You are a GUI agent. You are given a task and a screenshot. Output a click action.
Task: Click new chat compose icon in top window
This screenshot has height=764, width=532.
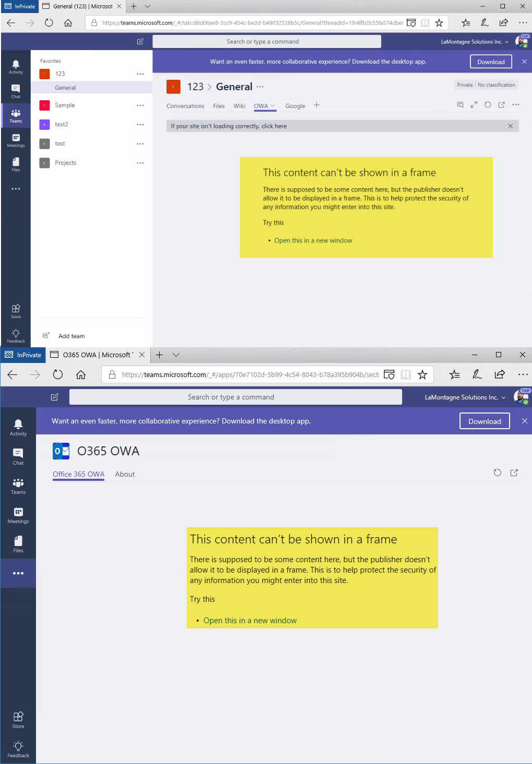[140, 42]
